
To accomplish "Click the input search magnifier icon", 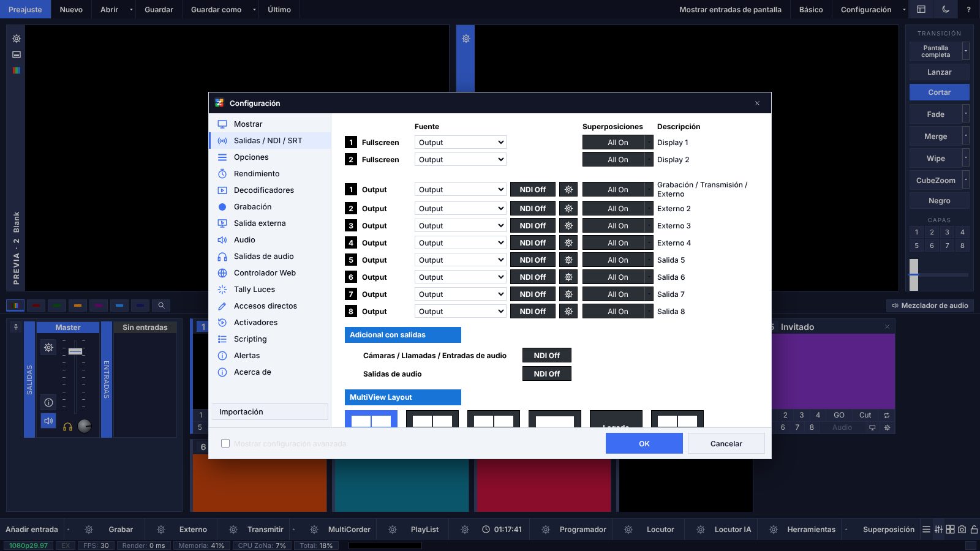I will 161,305.
